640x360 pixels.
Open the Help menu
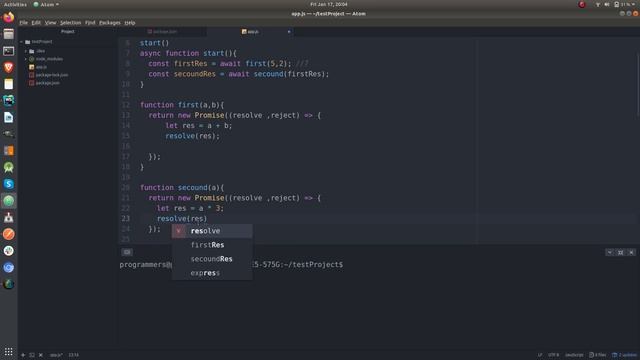tap(130, 23)
